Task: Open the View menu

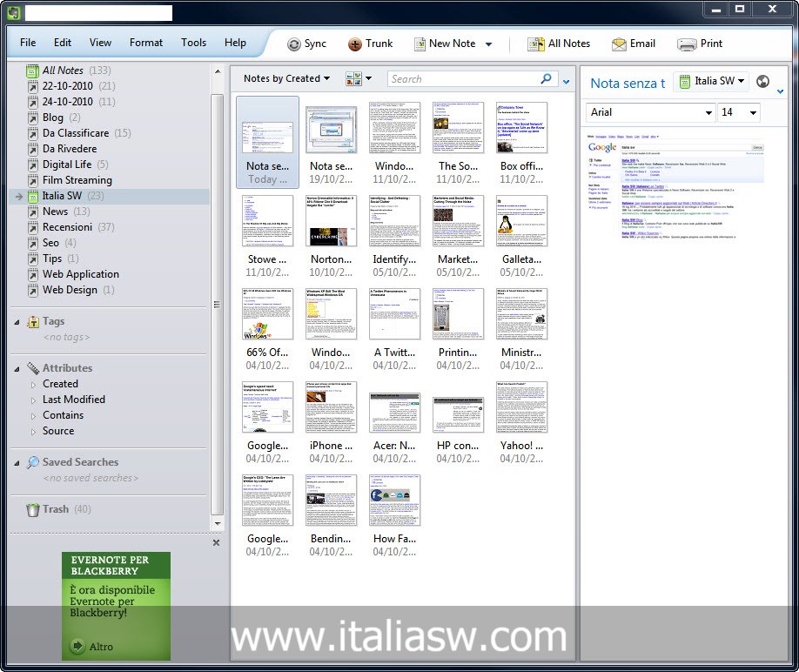Action: click(x=100, y=43)
